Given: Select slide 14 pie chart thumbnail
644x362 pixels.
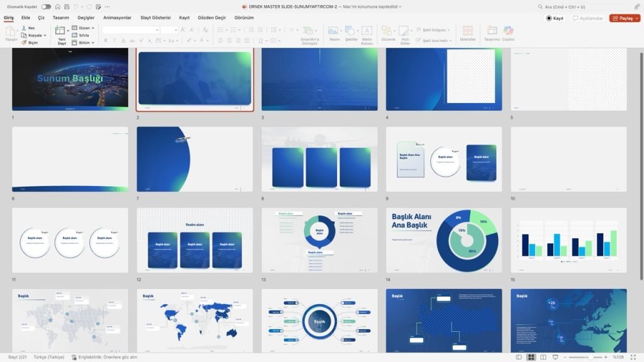Looking at the screenshot, I should pyautogui.click(x=443, y=239).
